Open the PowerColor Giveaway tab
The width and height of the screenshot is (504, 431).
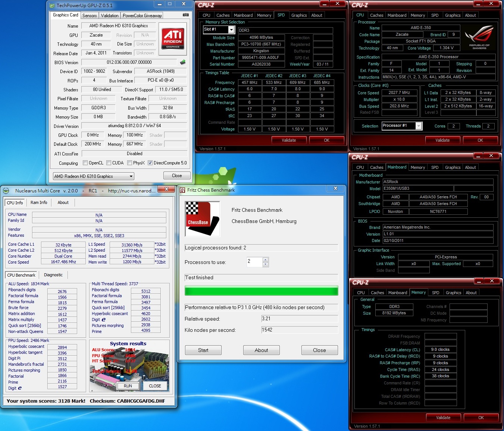(x=142, y=15)
